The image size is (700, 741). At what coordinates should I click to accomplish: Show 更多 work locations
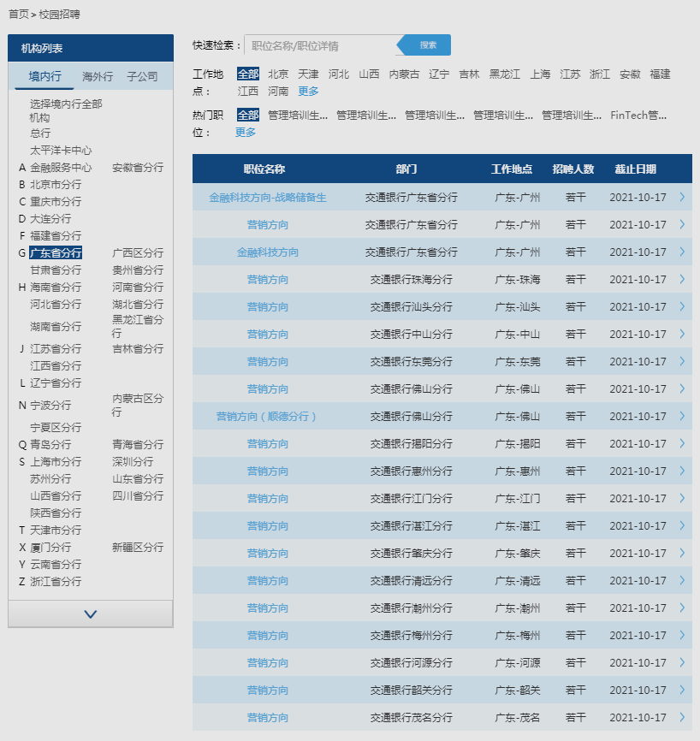pos(308,92)
